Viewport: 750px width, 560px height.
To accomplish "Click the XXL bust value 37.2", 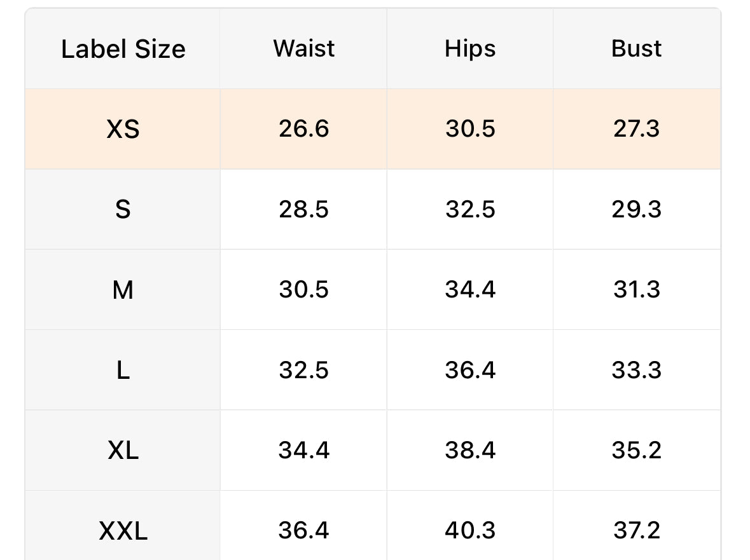I will [x=637, y=530].
